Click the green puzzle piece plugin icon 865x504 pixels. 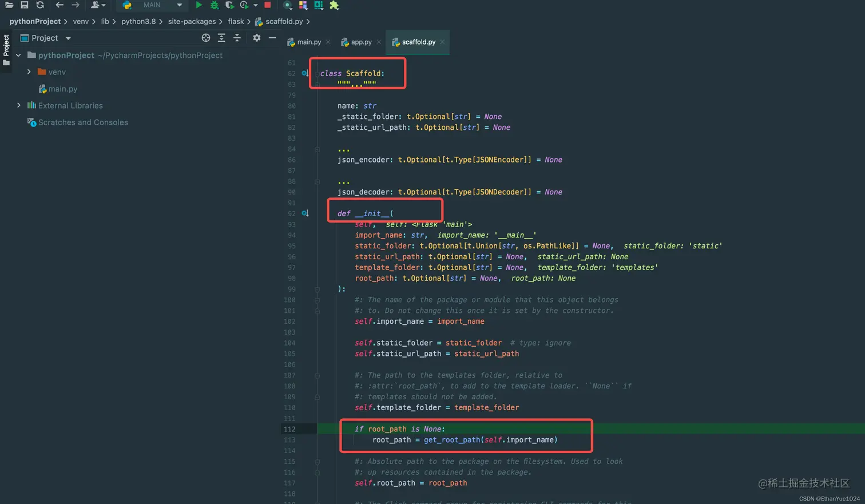click(334, 5)
